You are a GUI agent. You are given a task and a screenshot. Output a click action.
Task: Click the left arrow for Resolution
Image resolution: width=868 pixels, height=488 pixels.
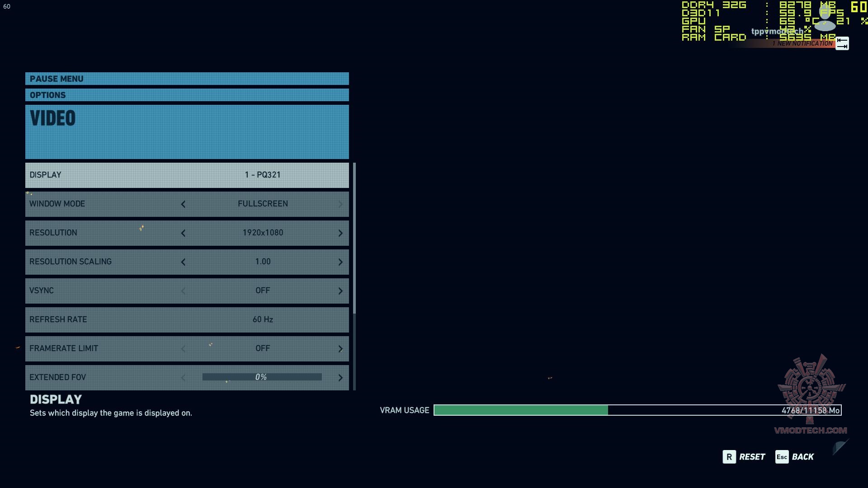pyautogui.click(x=183, y=233)
